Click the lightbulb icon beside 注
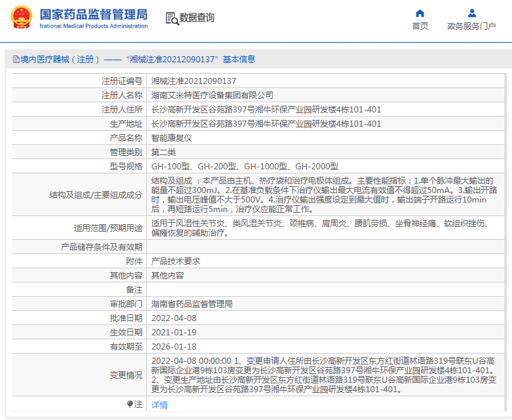 pyautogui.click(x=129, y=404)
